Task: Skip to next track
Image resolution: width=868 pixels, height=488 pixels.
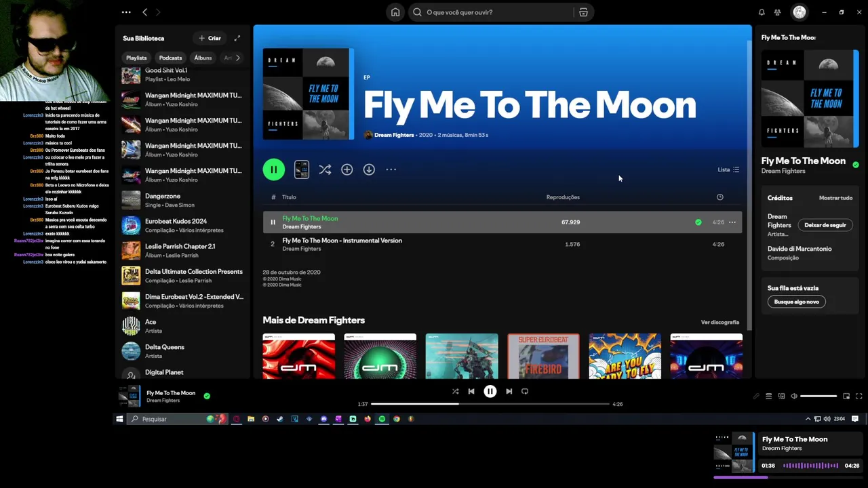Action: pos(509,391)
